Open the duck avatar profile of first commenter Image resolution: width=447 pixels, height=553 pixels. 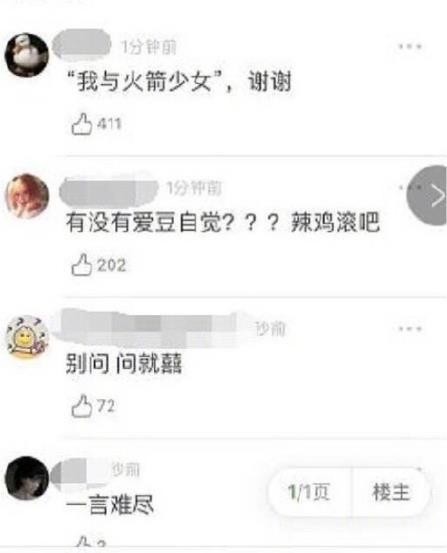point(27,55)
